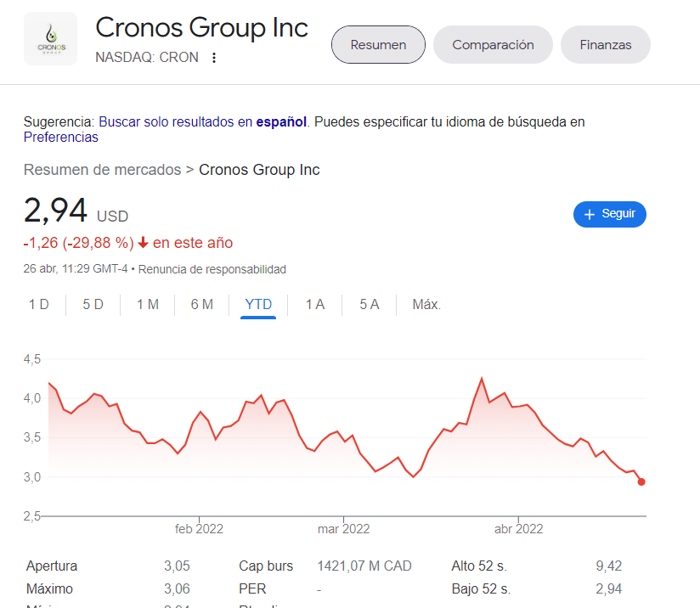Select the 5 D chart range
This screenshot has width=700, height=608.
[93, 305]
